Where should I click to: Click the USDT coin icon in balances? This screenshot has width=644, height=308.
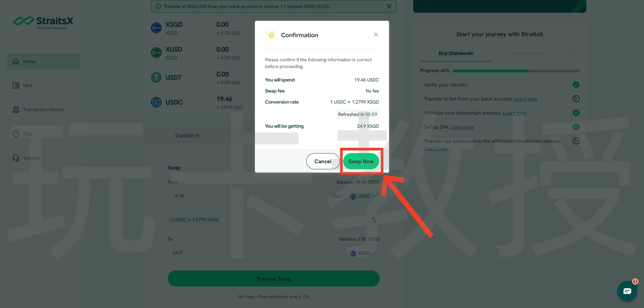[x=156, y=77]
